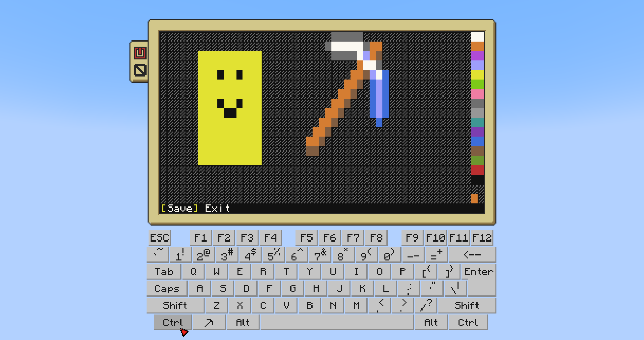Click the Q key

(x=193, y=272)
